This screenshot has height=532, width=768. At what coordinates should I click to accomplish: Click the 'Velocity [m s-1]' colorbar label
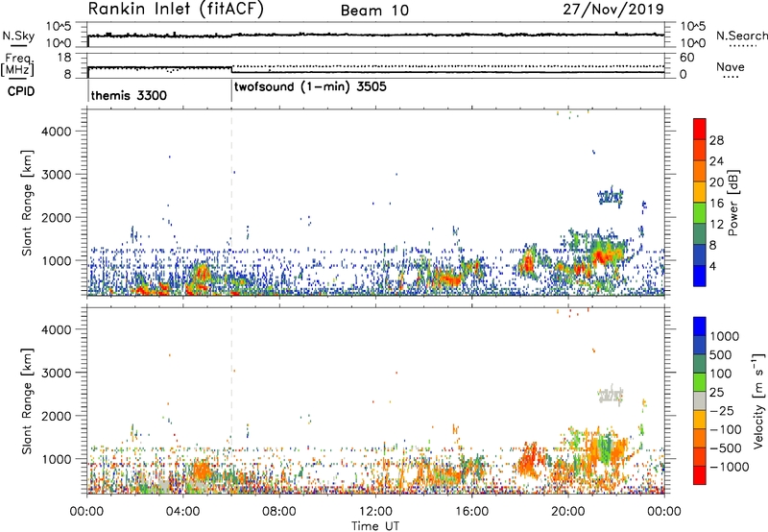pos(757,400)
